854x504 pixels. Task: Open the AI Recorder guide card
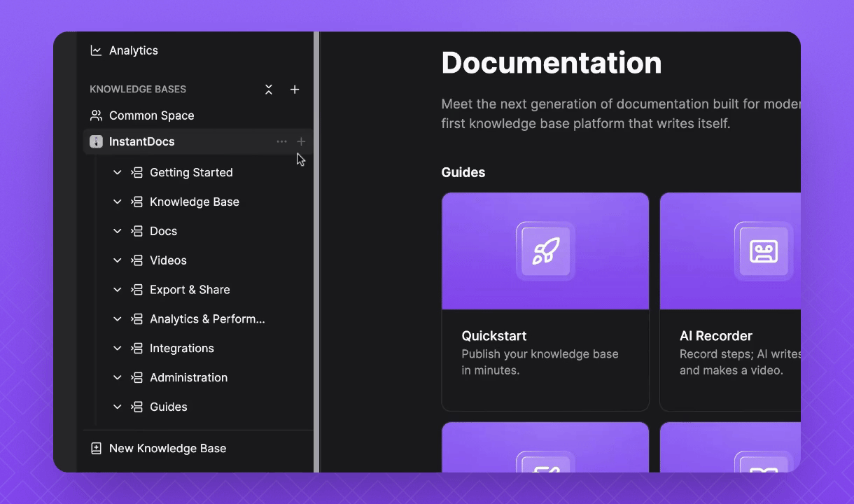730,302
